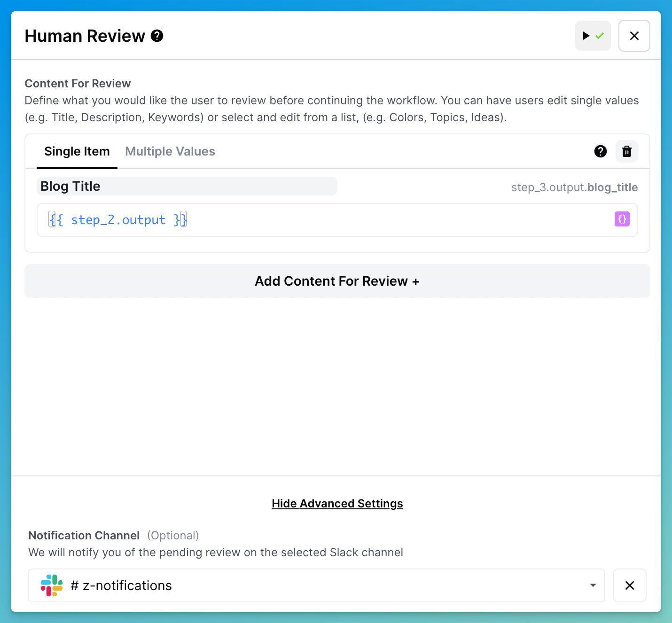Click the Slack logo in channel selector
Image resolution: width=672 pixels, height=623 pixels.
52,585
